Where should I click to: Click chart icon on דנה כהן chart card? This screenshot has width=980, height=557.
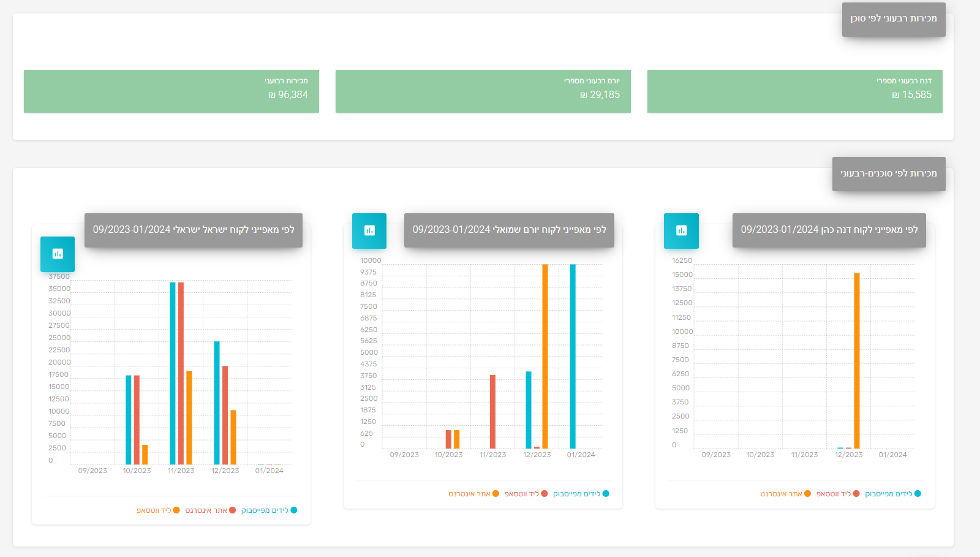(x=681, y=230)
